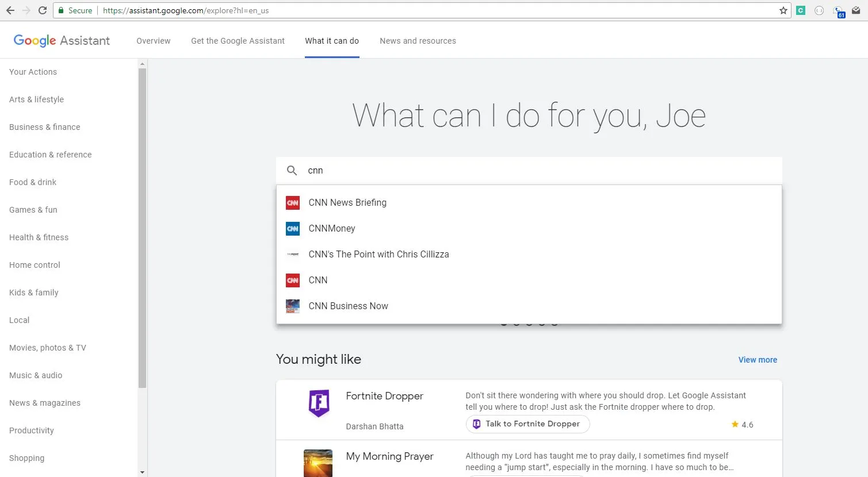Click the green Secure padlock icon
Image resolution: width=868 pixels, height=477 pixels.
coord(61,10)
